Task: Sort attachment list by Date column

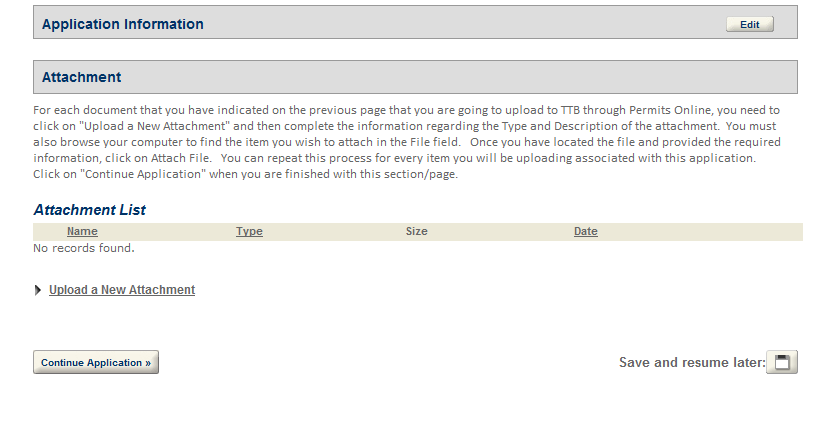Action: [585, 232]
